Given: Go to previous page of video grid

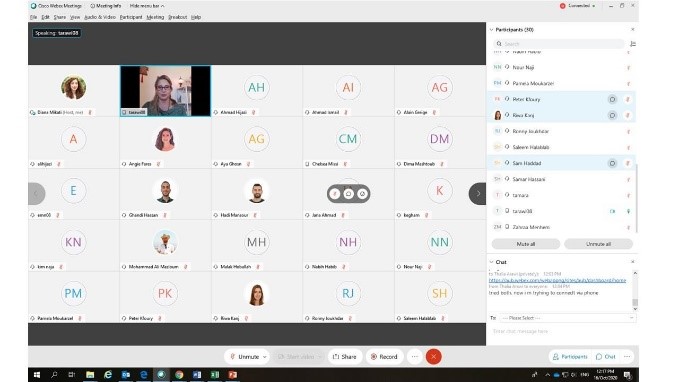Looking at the screenshot, I should click(36, 194).
